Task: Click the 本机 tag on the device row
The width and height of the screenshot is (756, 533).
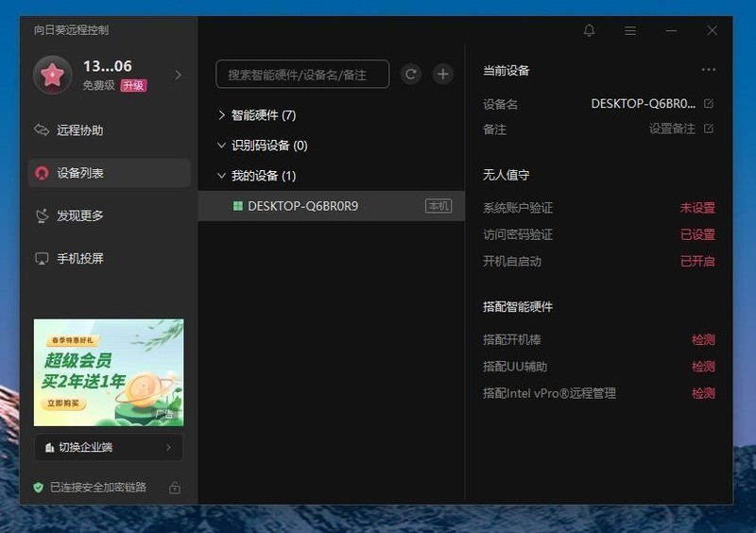Action: [438, 206]
